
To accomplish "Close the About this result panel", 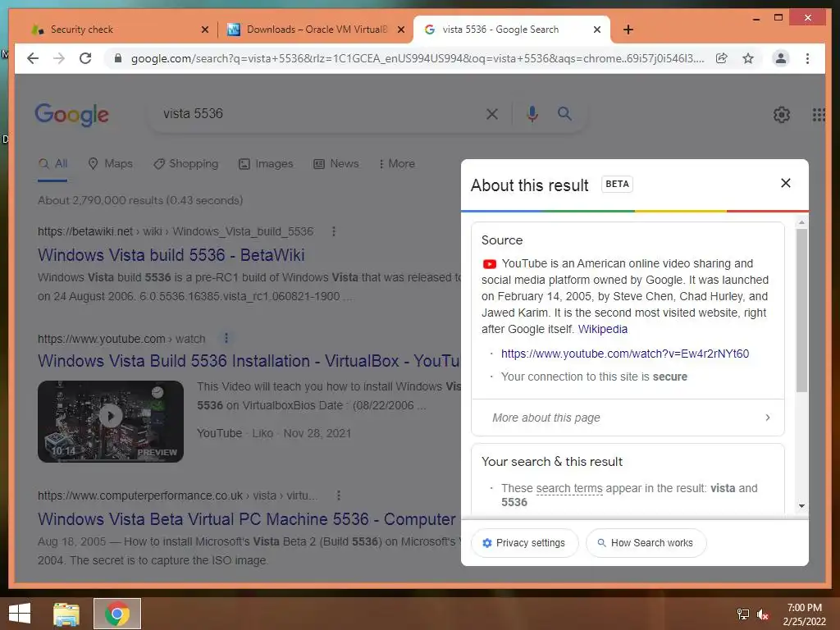I will (785, 183).
